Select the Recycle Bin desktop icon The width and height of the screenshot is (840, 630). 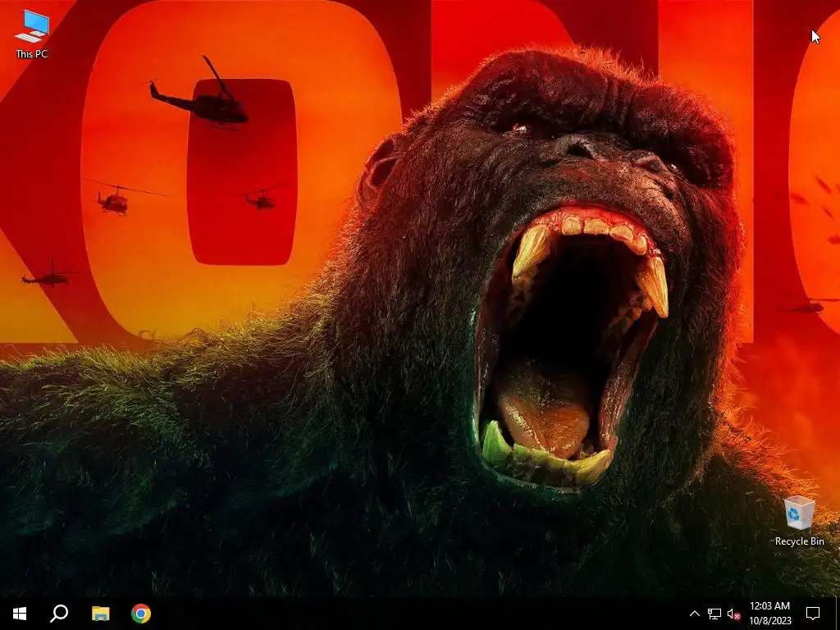799,521
